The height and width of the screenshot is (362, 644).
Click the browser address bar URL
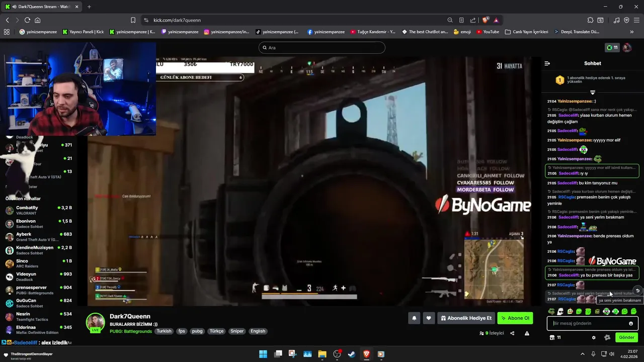[177, 20]
